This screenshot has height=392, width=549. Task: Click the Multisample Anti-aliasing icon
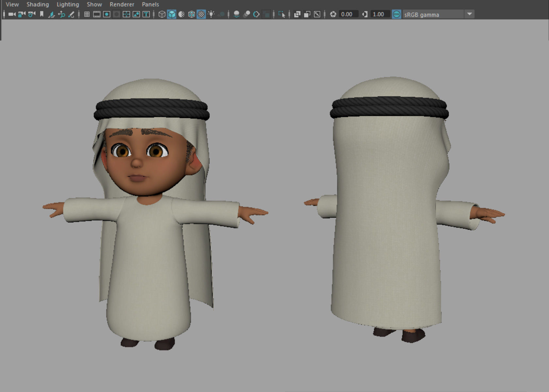(257, 14)
